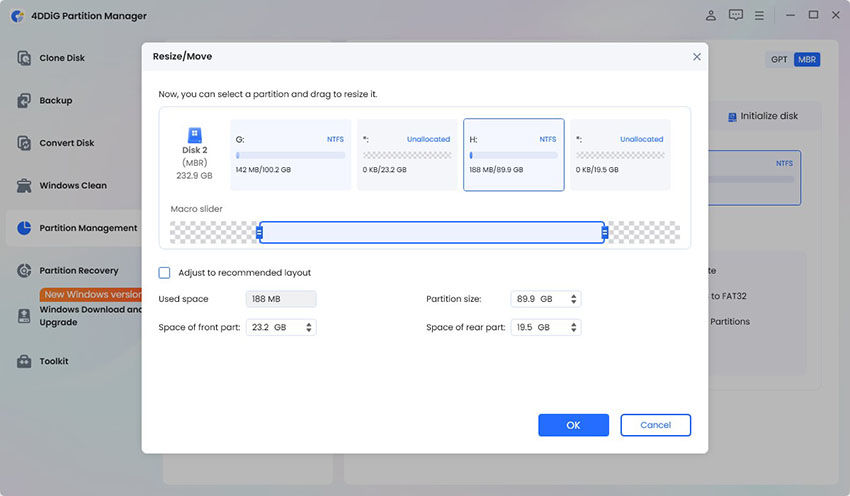Close the Resize/Move dialog
This screenshot has height=496, width=850.
[x=697, y=57]
